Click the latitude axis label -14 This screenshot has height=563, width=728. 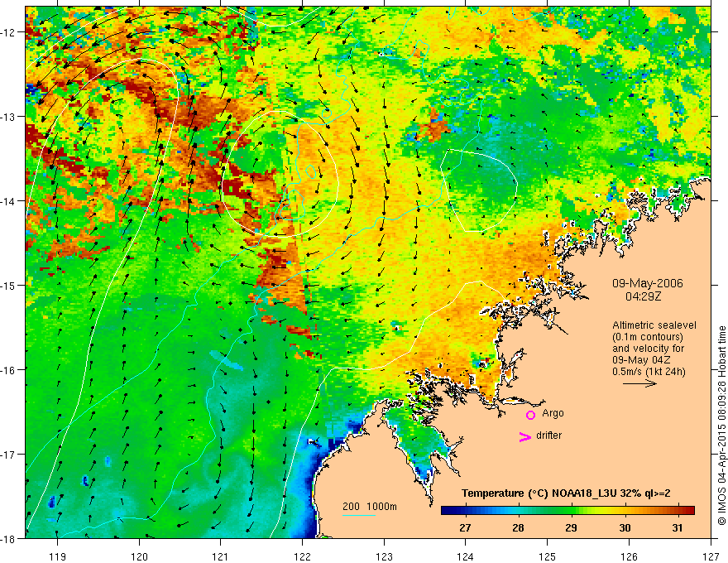(x=8, y=200)
